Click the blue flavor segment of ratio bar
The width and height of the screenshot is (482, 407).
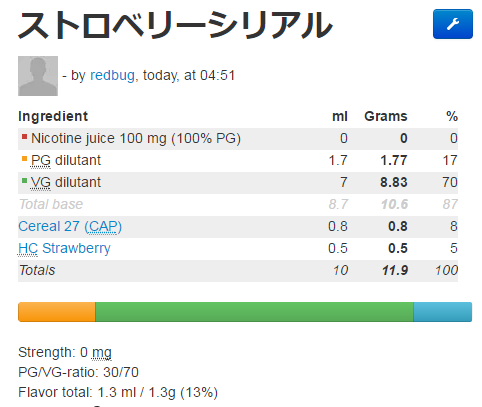click(x=443, y=312)
